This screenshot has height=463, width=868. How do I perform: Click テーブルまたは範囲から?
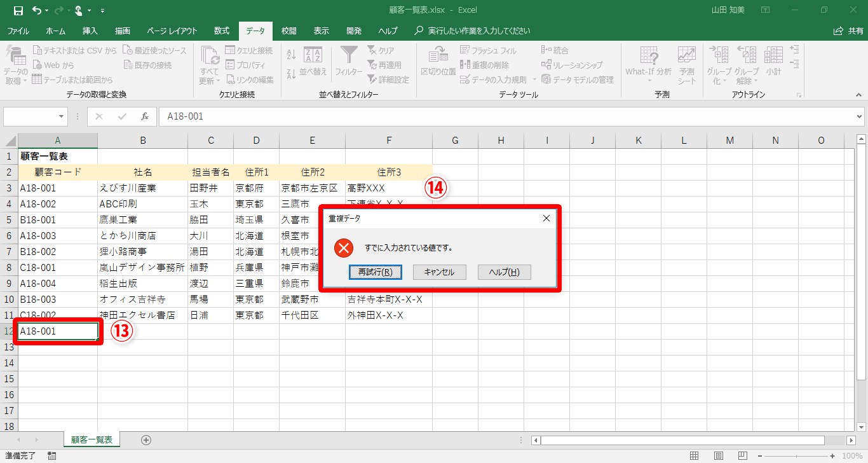pyautogui.click(x=72, y=79)
